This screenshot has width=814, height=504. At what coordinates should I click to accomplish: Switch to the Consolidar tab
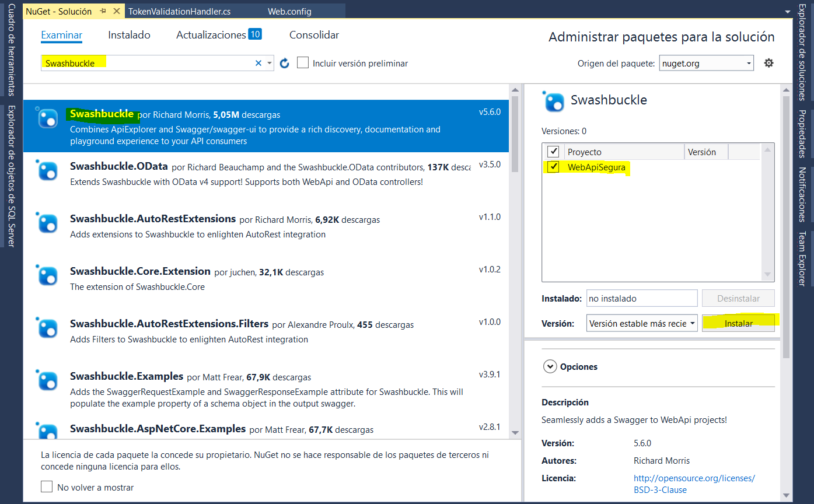click(314, 35)
